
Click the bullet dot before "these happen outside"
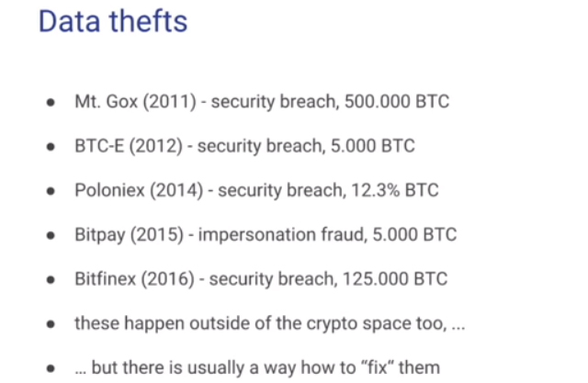[x=51, y=324]
